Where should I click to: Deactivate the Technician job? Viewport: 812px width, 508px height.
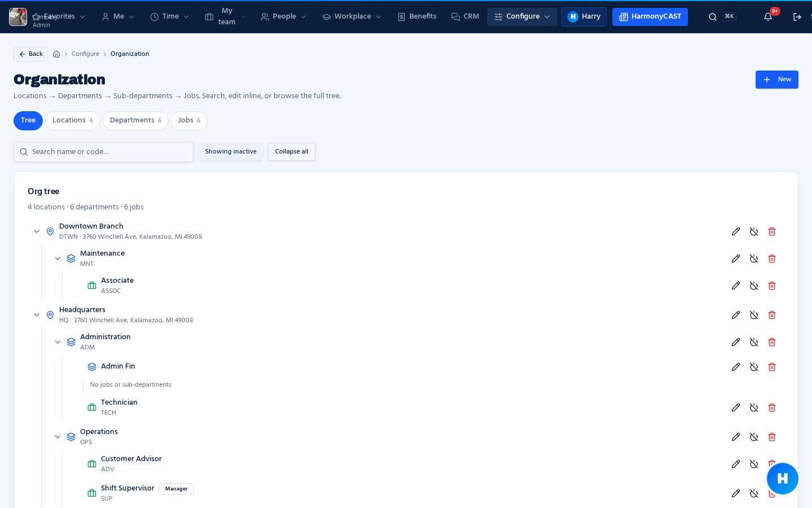click(x=754, y=408)
